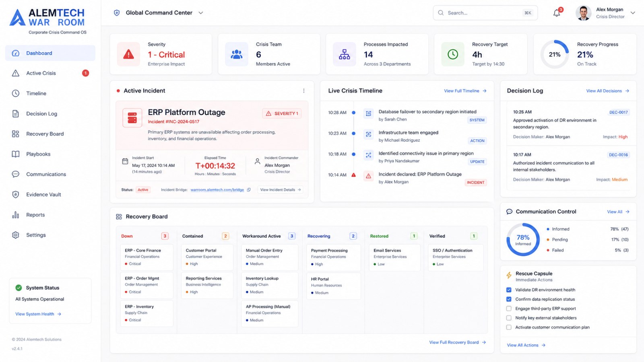Uncheck Validate DR environment health
The width and height of the screenshot is (644, 362).
pyautogui.click(x=509, y=290)
